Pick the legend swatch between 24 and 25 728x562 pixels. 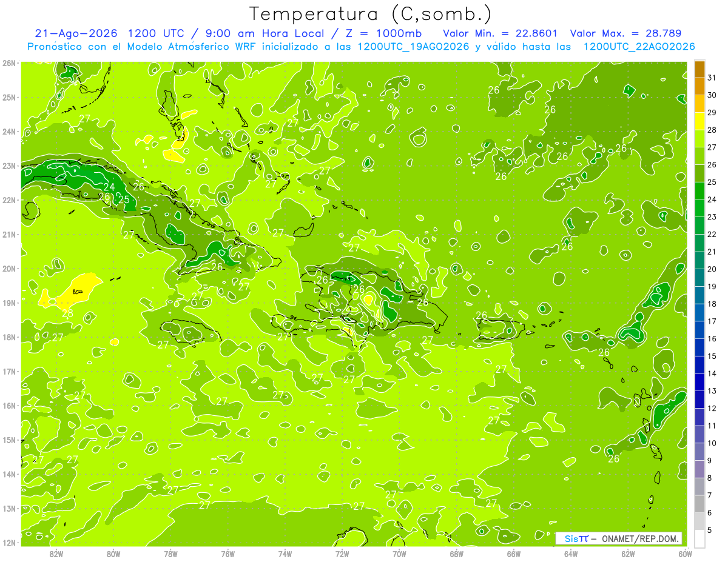(x=699, y=191)
